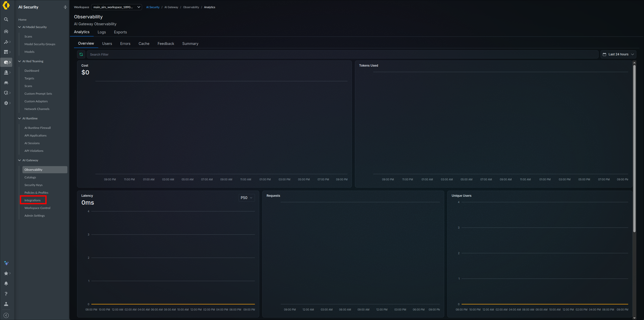Open the AI sparkle assistant icon

6,263
